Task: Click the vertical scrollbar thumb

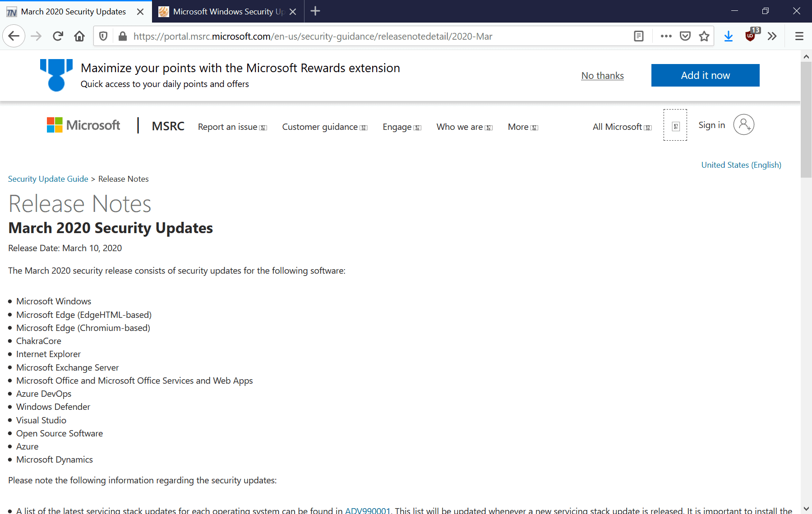Action: (806, 119)
